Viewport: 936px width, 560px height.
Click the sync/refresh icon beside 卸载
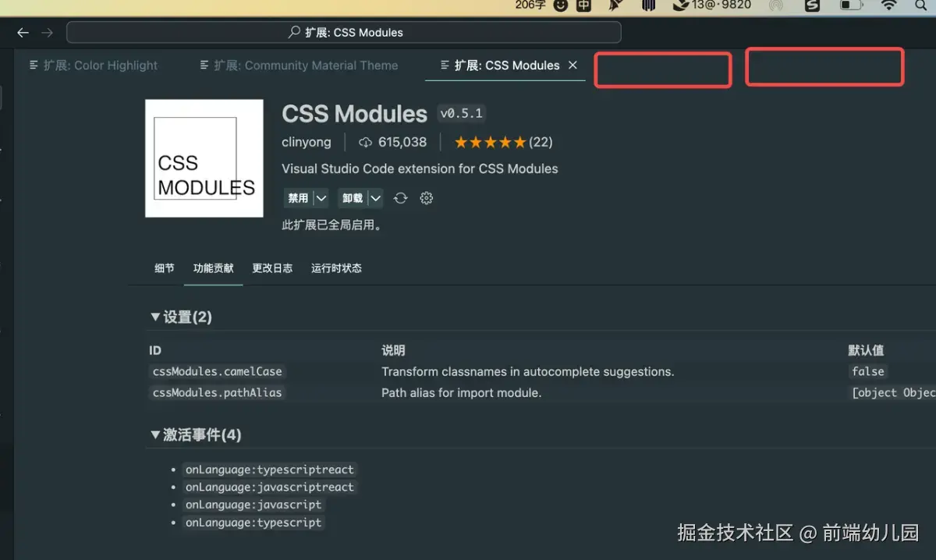coord(400,198)
